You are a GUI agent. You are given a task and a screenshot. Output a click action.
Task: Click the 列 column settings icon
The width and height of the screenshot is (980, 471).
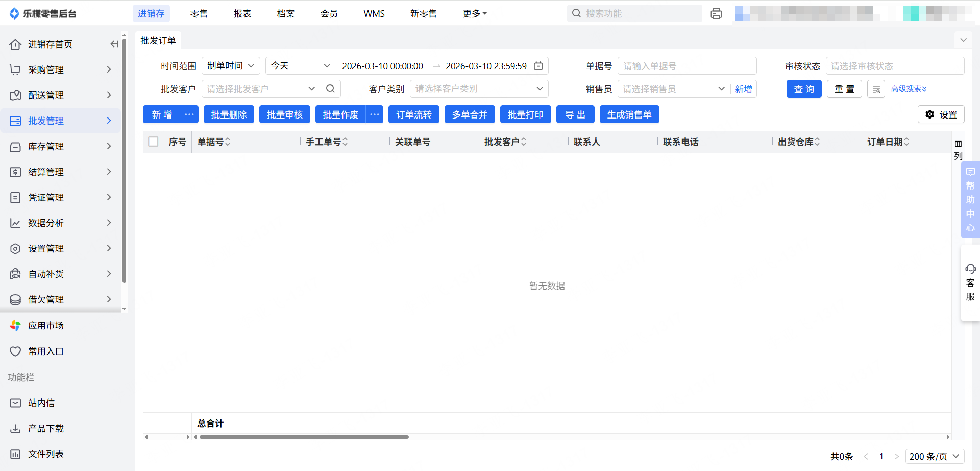point(958,149)
